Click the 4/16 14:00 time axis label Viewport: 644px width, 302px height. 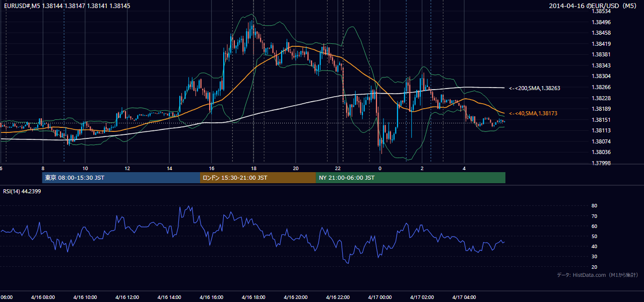coord(169,297)
